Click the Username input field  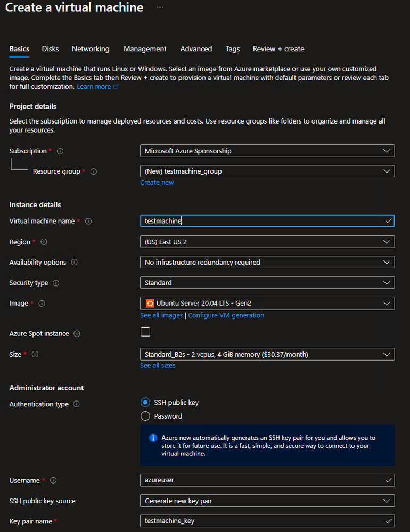point(267,480)
